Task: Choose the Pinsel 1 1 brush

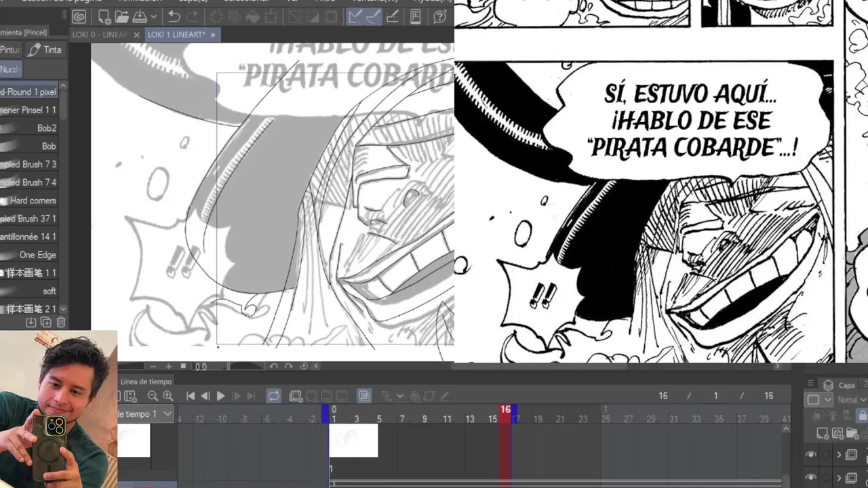Action: pyautogui.click(x=29, y=110)
